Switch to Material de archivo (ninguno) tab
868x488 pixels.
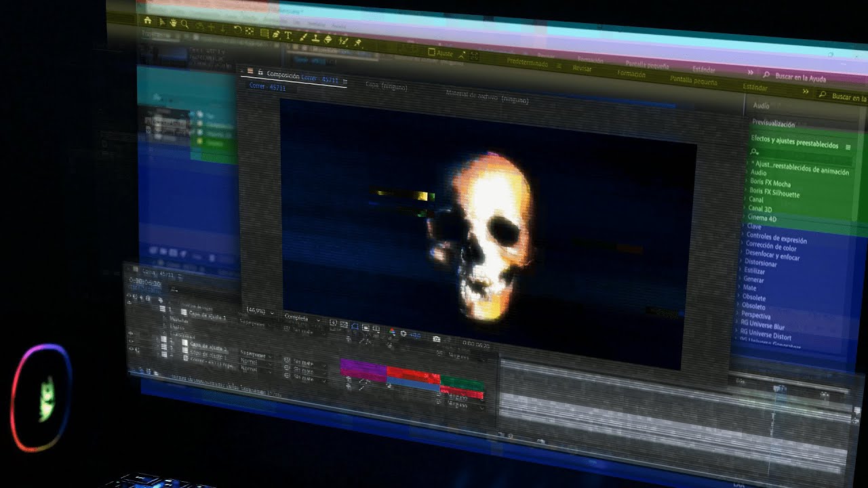(487, 97)
